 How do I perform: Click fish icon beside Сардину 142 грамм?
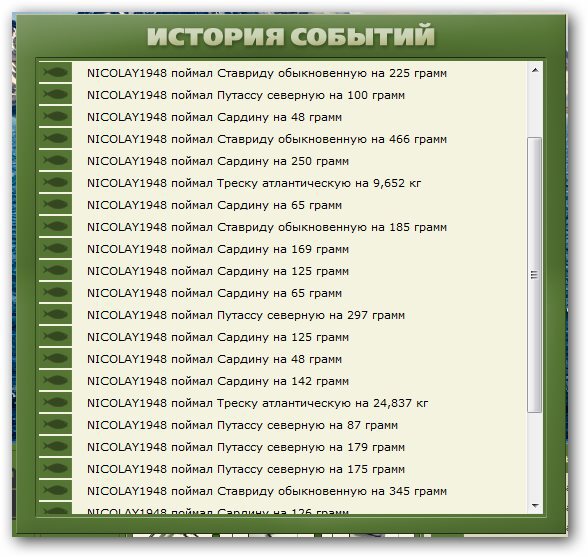(56, 380)
